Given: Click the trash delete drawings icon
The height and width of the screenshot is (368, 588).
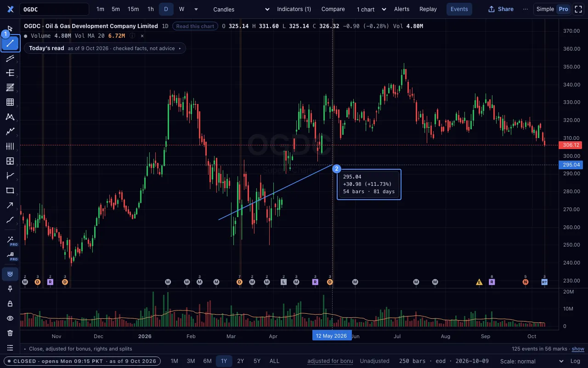Looking at the screenshot, I should (x=10, y=333).
